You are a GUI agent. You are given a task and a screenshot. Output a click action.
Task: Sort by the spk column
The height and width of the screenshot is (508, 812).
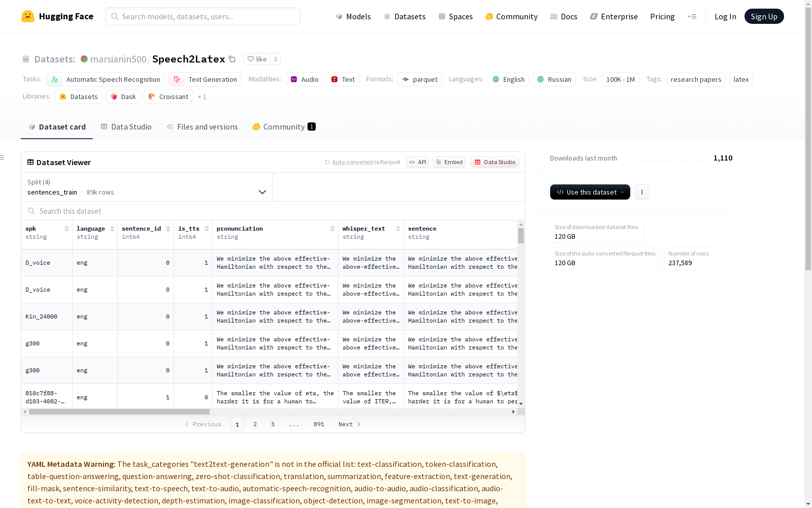66,229
